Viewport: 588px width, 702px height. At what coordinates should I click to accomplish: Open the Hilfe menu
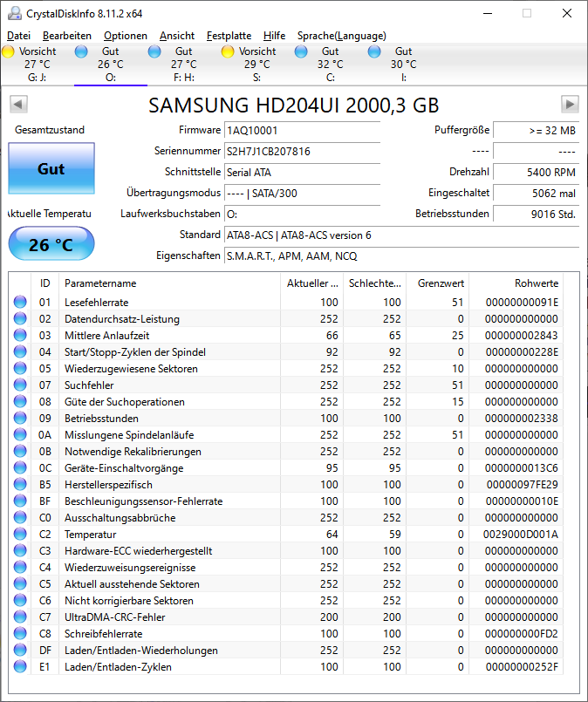[274, 36]
